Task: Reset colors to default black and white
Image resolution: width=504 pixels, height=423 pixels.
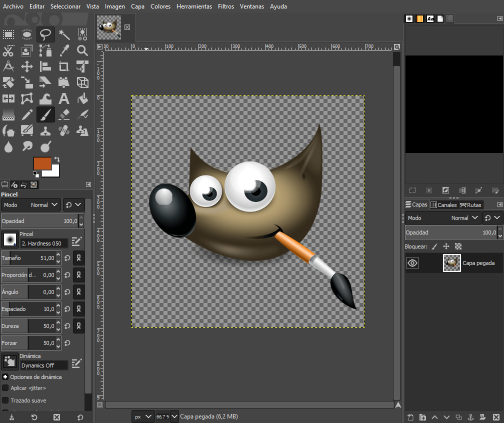Action: 35,174
